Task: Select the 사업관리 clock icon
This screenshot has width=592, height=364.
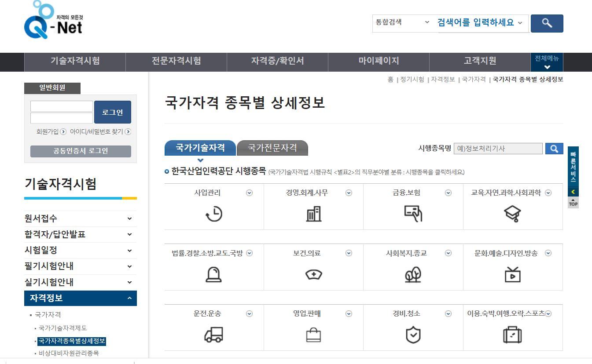Action: (214, 215)
